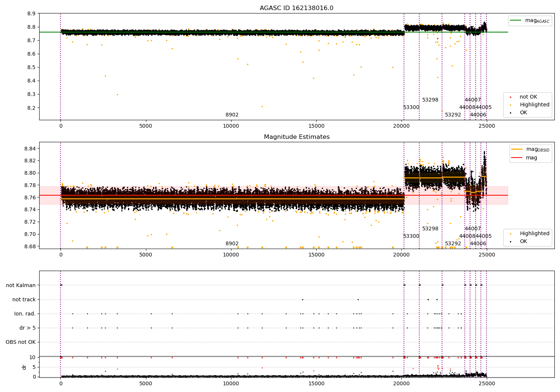Select the 'not Kalman' row label
Image resolution: width=560 pixels, height=392 pixels.
(21, 286)
